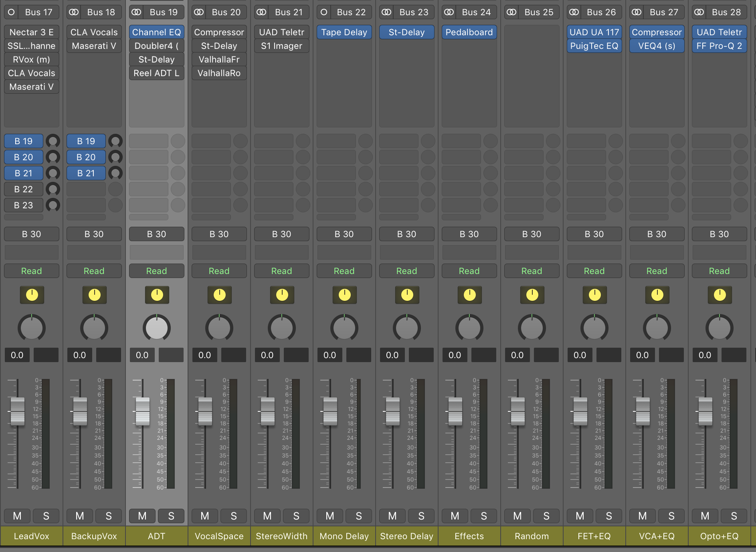This screenshot has height=552, width=756.
Task: Solo the Stereo Delay channel
Action: tap(421, 516)
